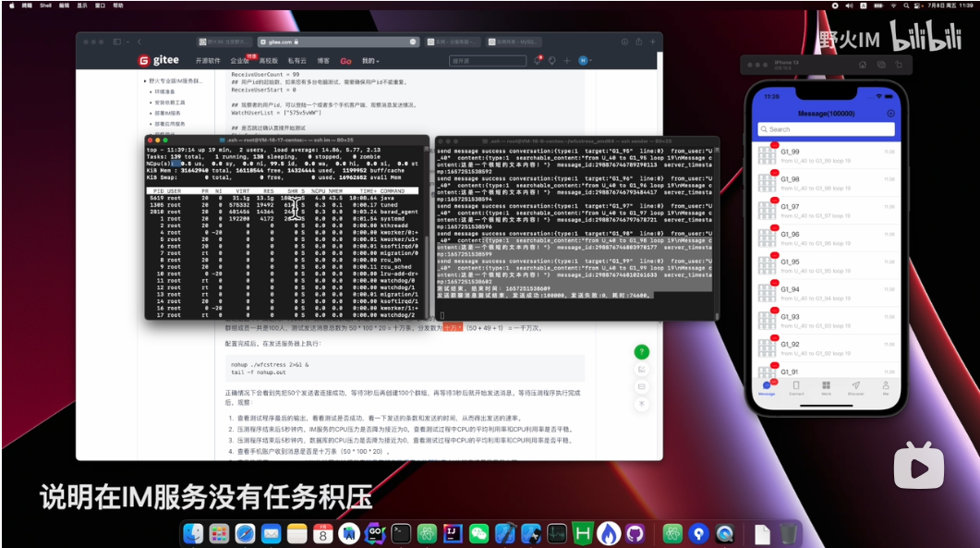Open Launchpad in the Dock
The image size is (980, 548).
point(219,533)
